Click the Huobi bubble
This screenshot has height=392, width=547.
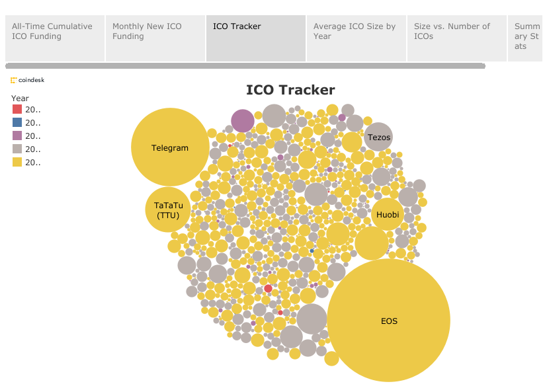click(x=388, y=214)
